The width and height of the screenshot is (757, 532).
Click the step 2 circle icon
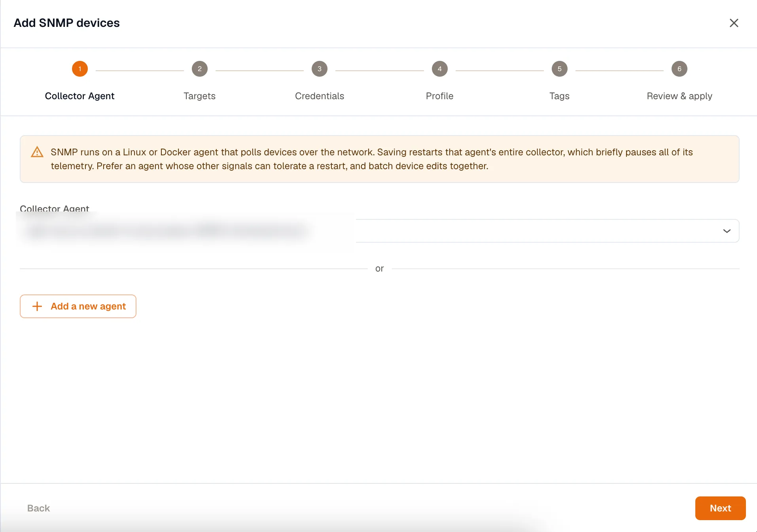[x=199, y=69]
